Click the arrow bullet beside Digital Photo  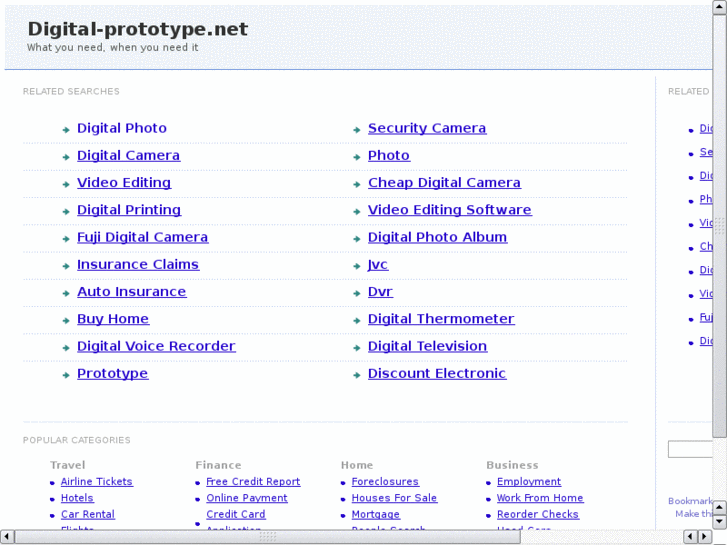point(66,129)
